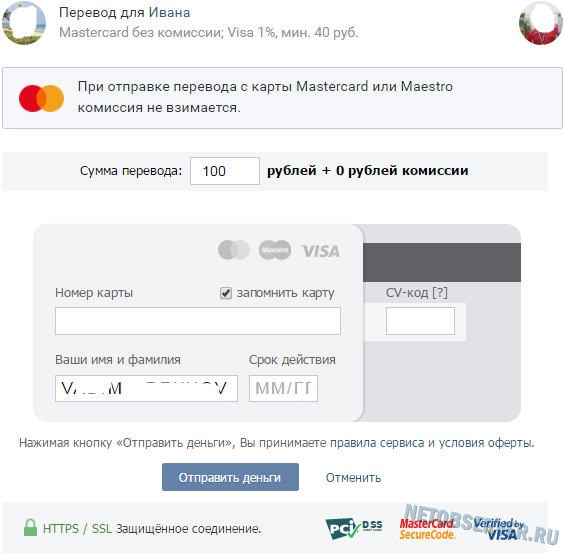Focus the «Ваши имя и фамилия» field
The image size is (564, 553).
point(146,388)
